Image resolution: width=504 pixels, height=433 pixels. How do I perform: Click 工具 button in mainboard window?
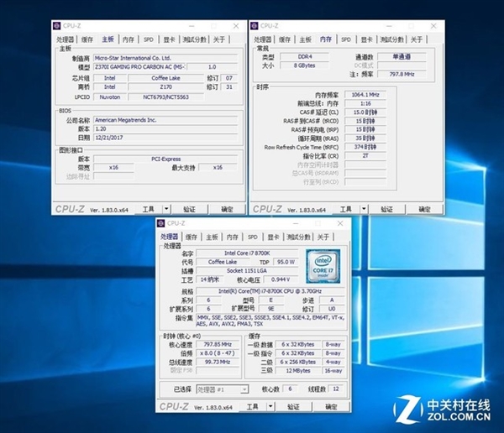pos(149,209)
